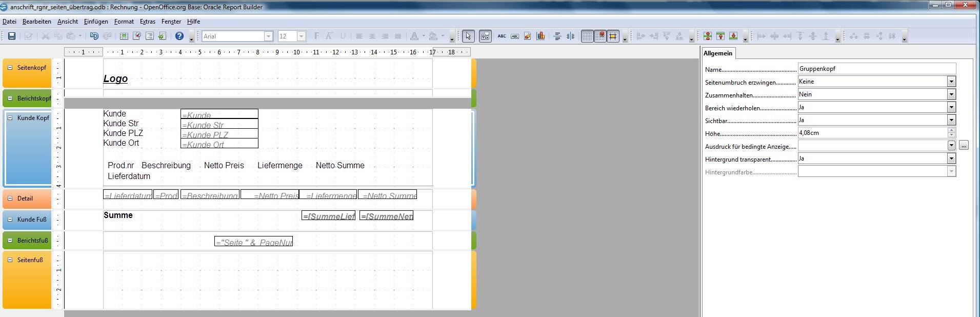Viewport: 980px width, 317px height.
Task: Open the Ansicht menu
Action: pos(68,22)
